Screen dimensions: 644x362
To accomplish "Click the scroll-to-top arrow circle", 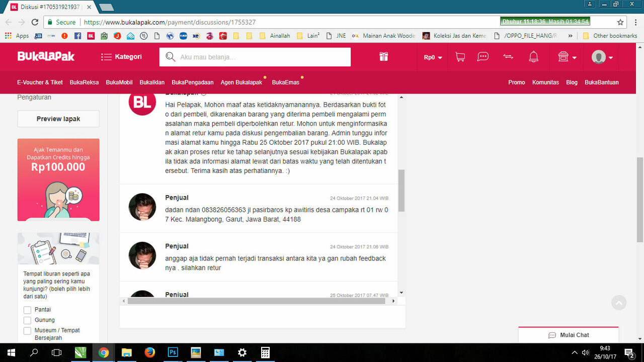I will pos(619,303).
